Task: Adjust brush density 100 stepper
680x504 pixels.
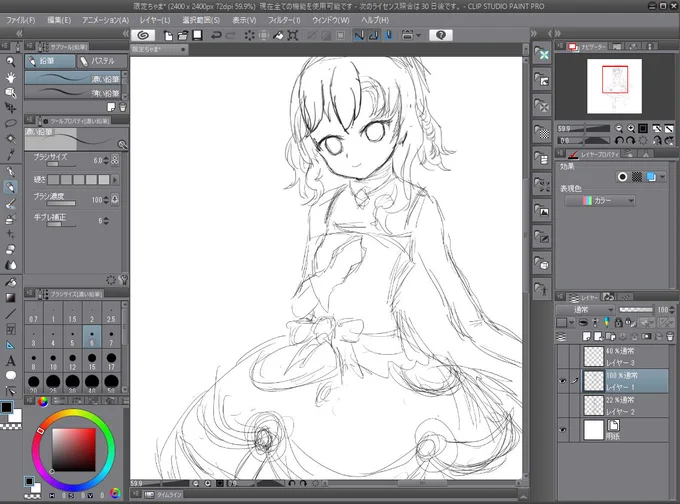Action: pos(106,200)
